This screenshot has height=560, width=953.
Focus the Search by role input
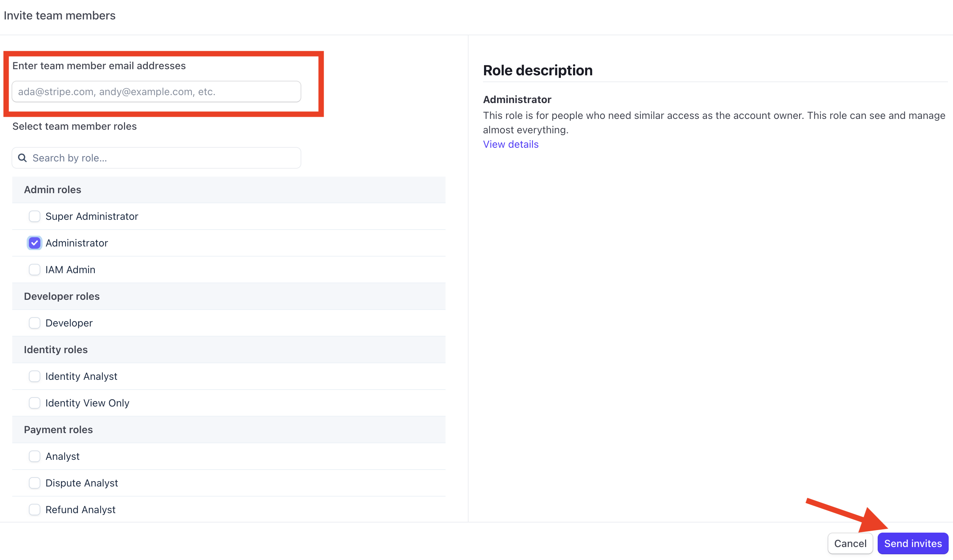click(163, 158)
